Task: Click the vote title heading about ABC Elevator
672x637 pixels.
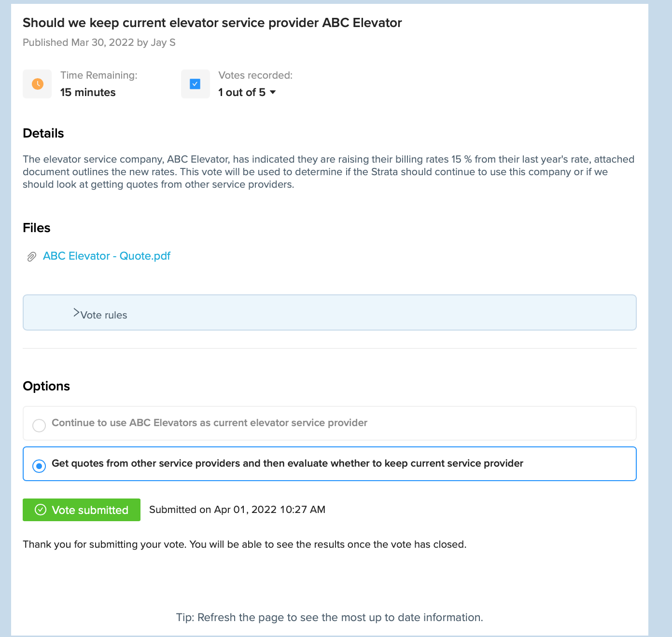Action: tap(212, 23)
